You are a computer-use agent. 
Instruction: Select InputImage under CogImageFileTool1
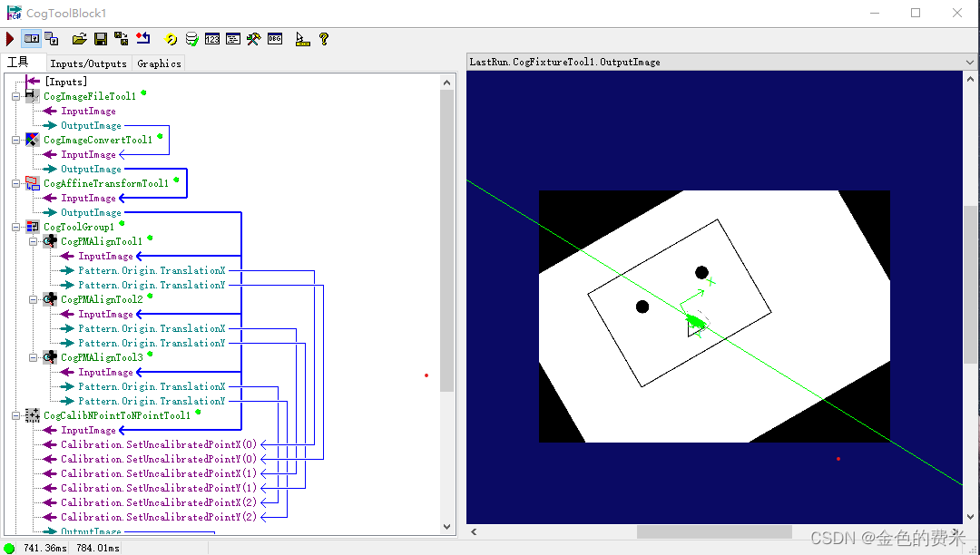tap(88, 112)
